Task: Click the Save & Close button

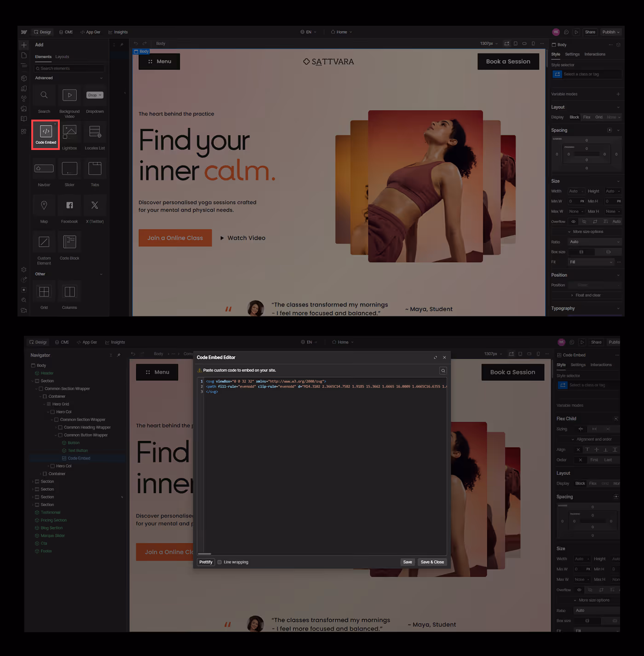Action: pyautogui.click(x=432, y=562)
